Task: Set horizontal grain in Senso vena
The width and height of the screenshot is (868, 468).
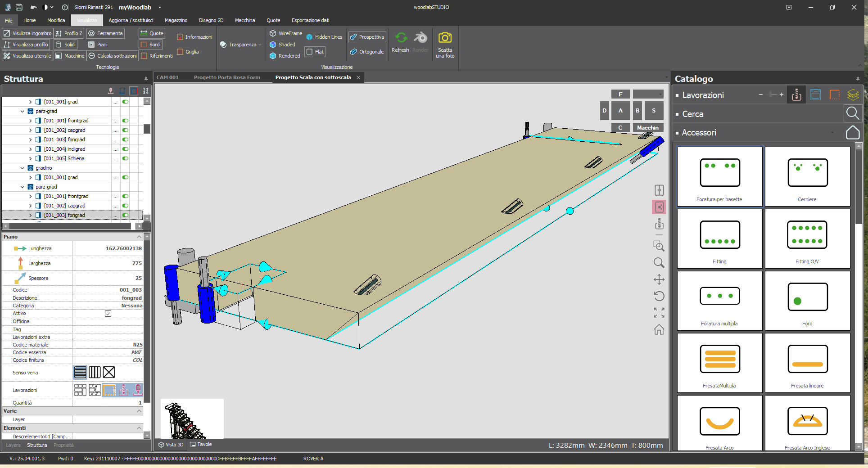Action: [x=80, y=373]
